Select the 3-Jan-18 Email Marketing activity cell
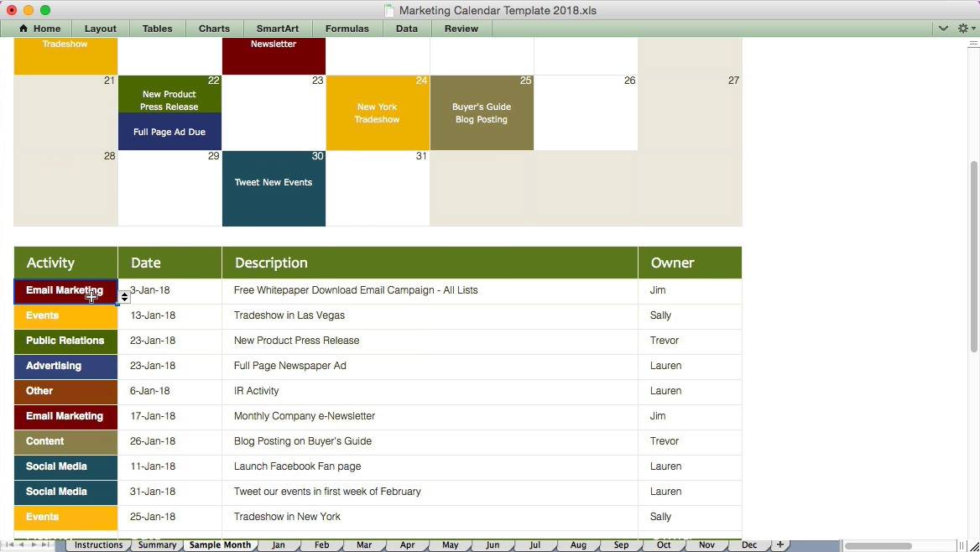Screen dimensions: 980x552 [x=65, y=291]
